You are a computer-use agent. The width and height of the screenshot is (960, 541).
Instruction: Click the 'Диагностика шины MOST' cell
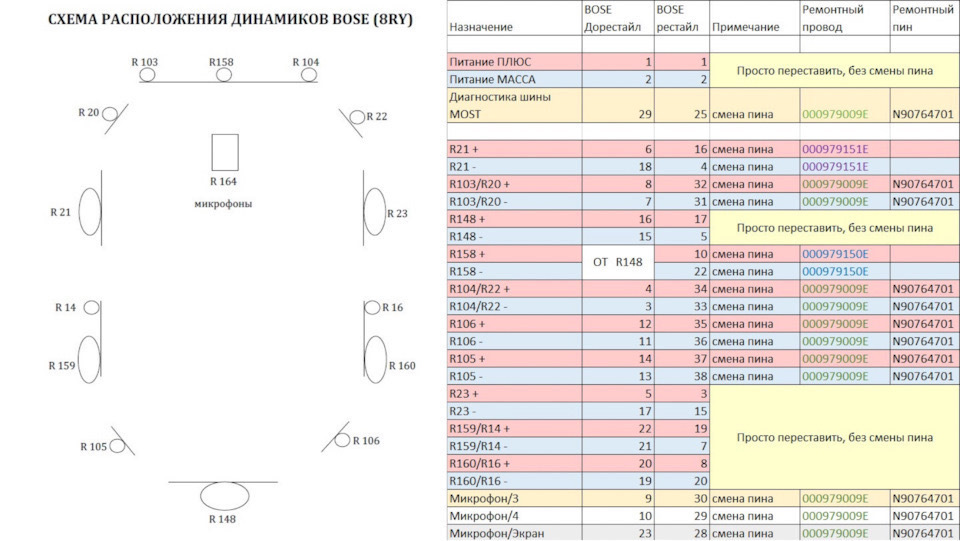click(x=514, y=105)
